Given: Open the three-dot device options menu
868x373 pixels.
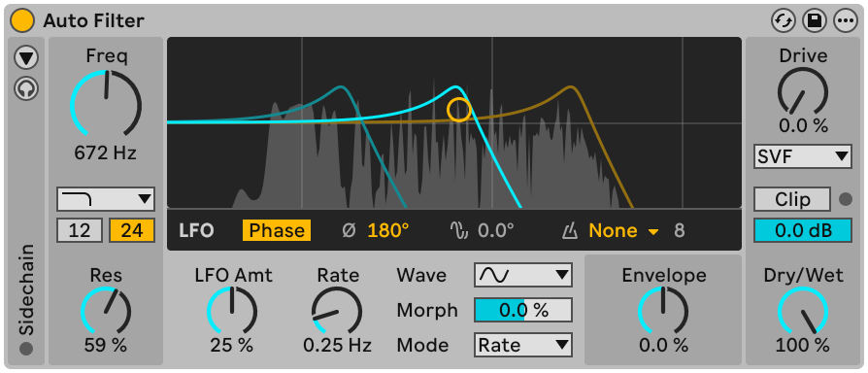Looking at the screenshot, I should [845, 21].
